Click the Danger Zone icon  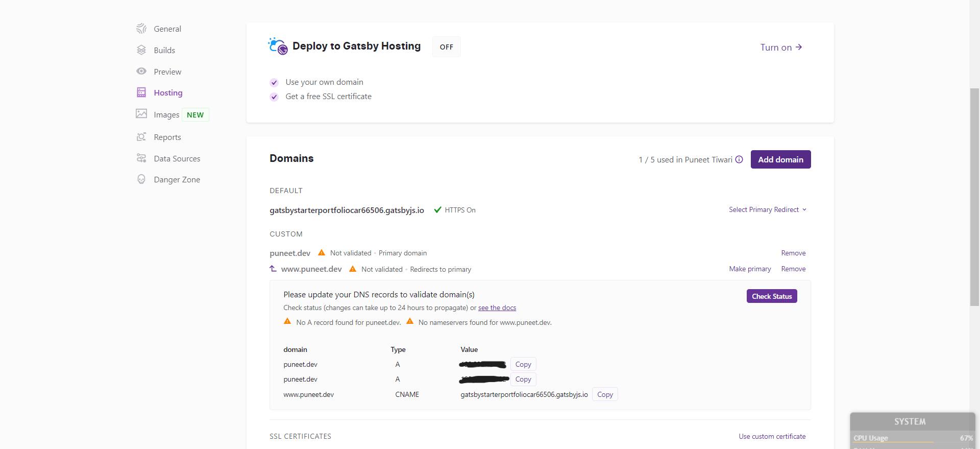(141, 179)
